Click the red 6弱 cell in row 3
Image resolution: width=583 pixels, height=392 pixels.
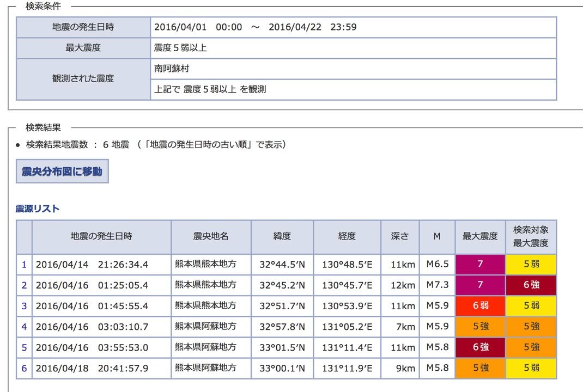pyautogui.click(x=480, y=306)
